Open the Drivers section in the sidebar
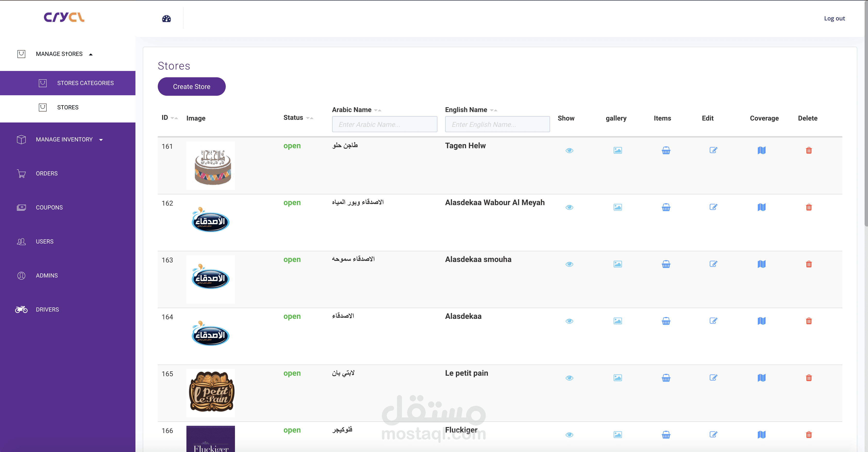The image size is (868, 452). (x=47, y=309)
